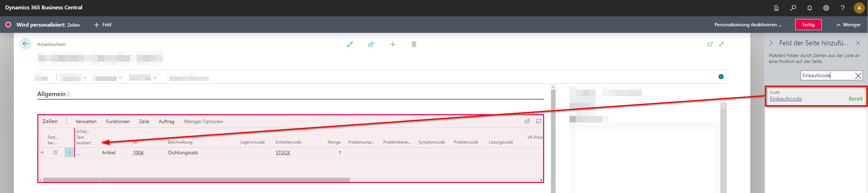Close the Feld der Seite hinzufügen panel

point(858,43)
